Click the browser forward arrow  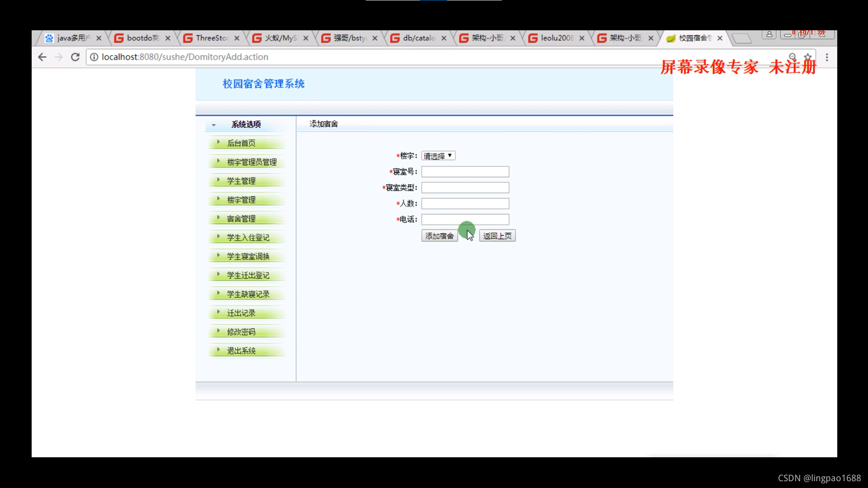[58, 57]
